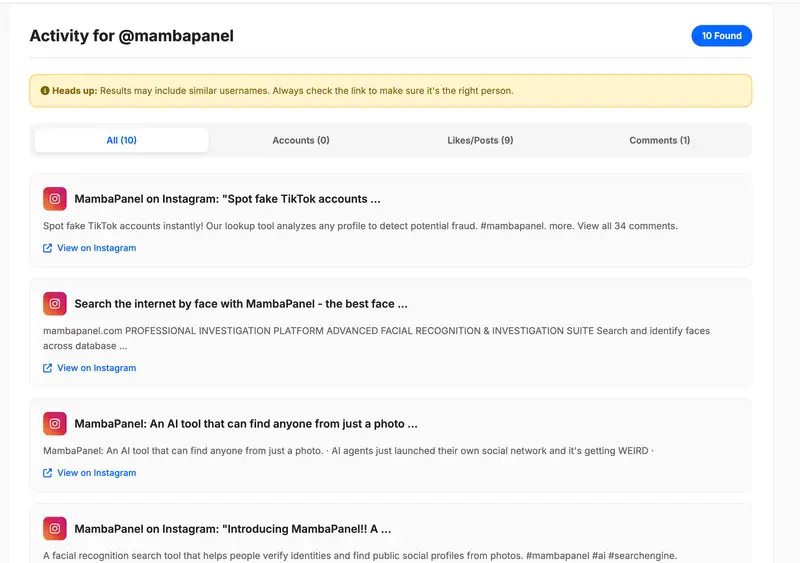
Task: Click description starting "mambapanel.com PROFESSIONAL INVESTIGATION PLATFORM"
Action: tap(376, 338)
